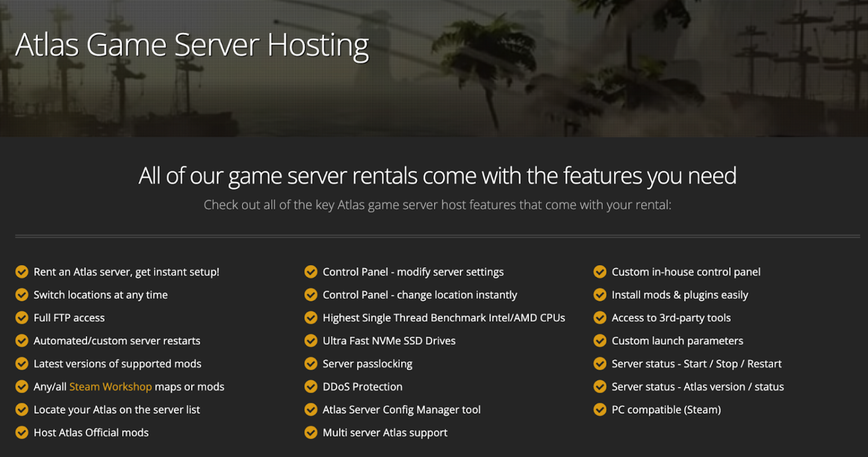The height and width of the screenshot is (457, 868).
Task: Select text 'Install mods & plugins easily'
Action: pyautogui.click(x=680, y=295)
